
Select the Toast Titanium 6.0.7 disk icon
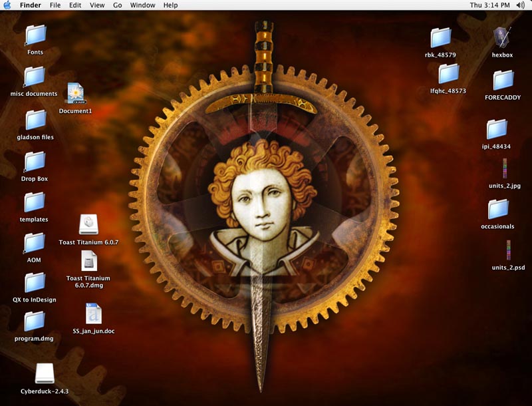tap(88, 225)
